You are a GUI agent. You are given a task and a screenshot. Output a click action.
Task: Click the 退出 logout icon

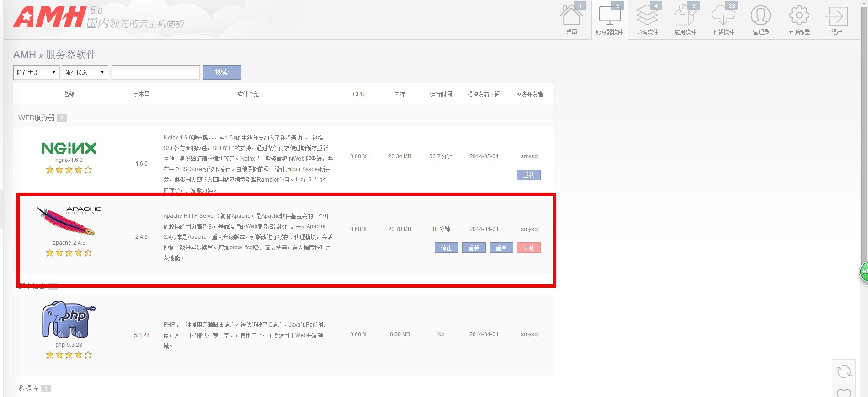(x=836, y=17)
